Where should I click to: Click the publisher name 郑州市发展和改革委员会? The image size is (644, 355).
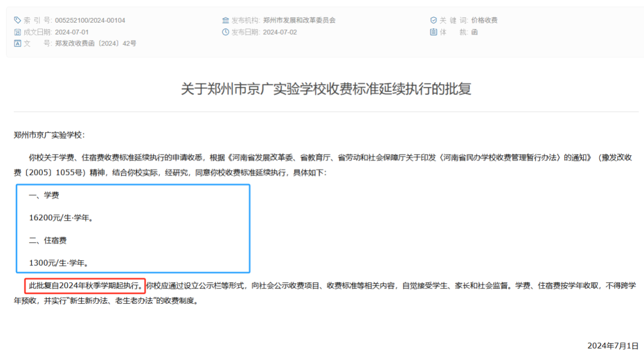[299, 20]
